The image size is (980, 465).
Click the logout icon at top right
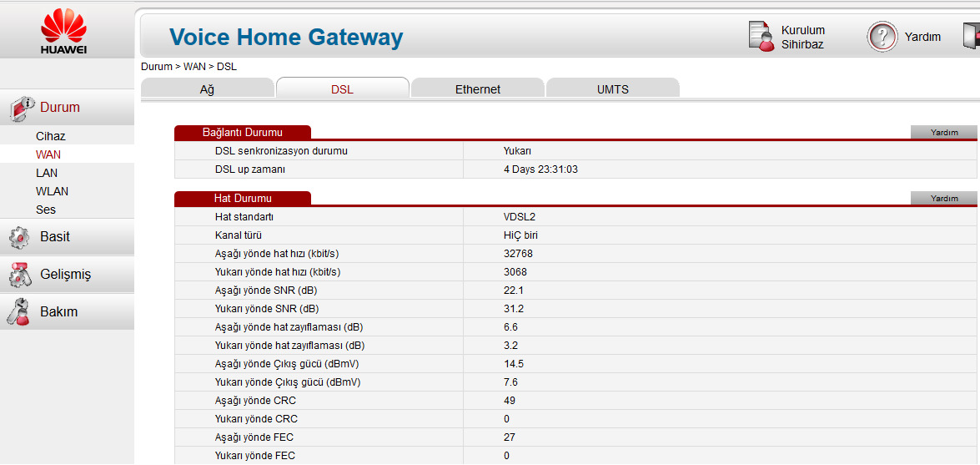point(971,37)
